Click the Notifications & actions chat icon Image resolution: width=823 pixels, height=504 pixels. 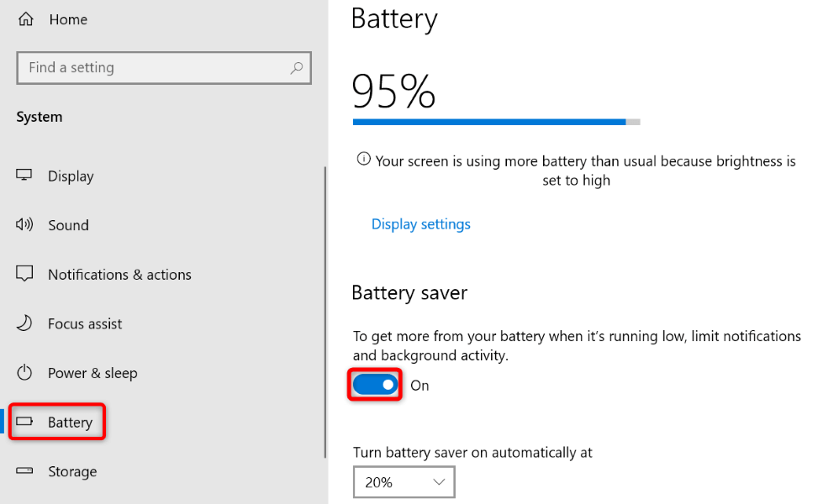[25, 274]
